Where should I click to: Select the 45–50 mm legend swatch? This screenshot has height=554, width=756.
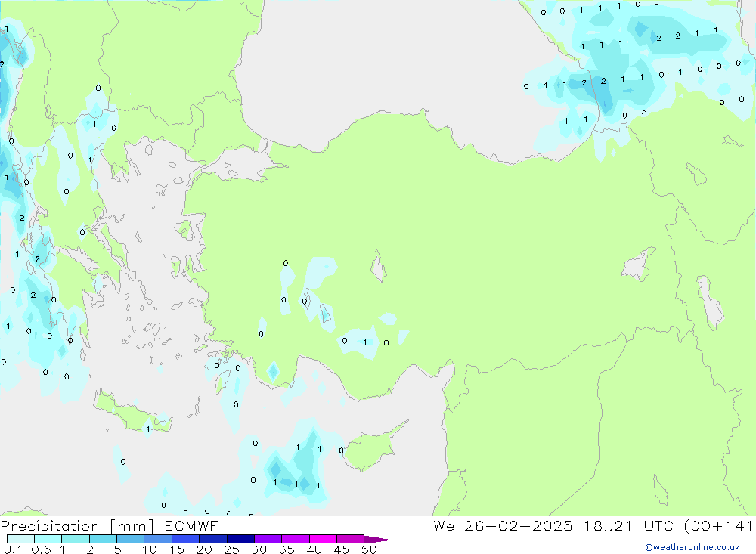coord(351,539)
